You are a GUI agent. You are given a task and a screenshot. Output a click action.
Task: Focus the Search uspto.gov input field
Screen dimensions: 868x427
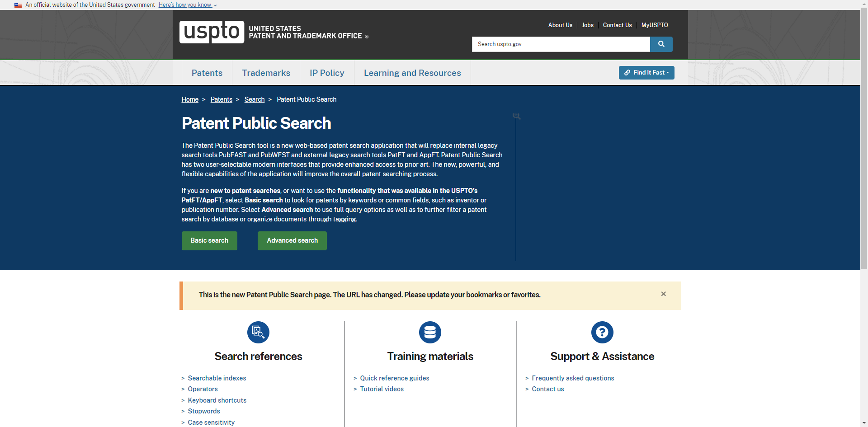point(561,44)
